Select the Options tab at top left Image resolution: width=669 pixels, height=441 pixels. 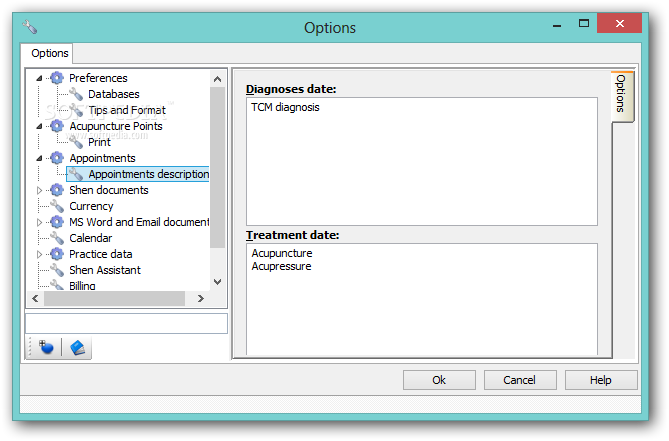coord(49,53)
